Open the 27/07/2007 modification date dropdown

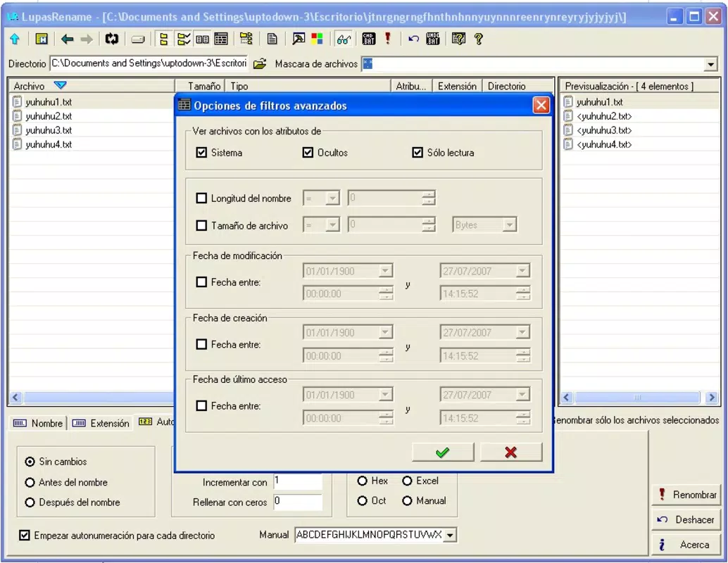pos(522,271)
